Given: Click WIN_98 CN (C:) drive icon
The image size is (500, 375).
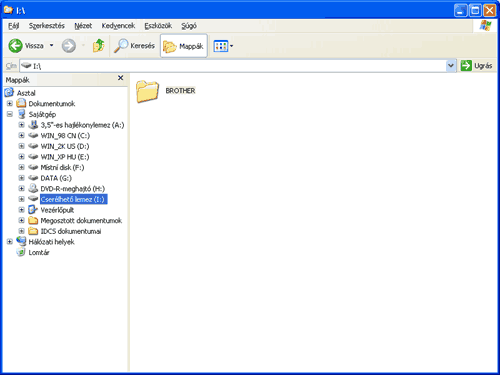Looking at the screenshot, I should coord(33,135).
